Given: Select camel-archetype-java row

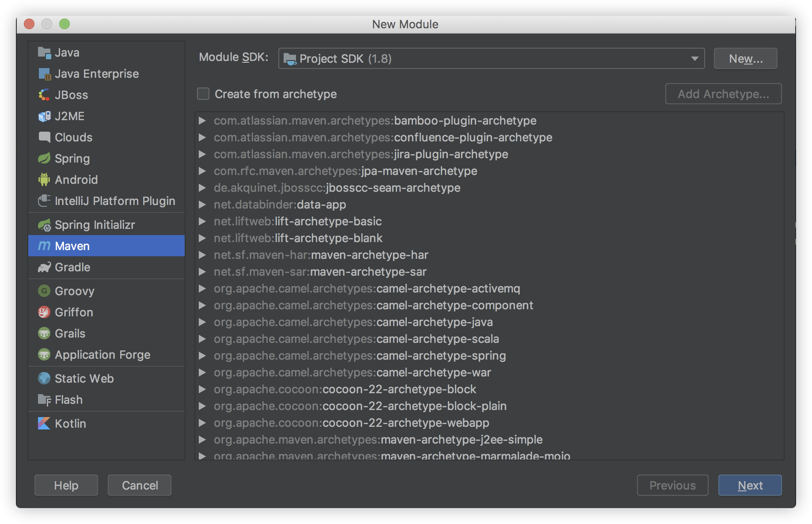Looking at the screenshot, I should (x=489, y=322).
